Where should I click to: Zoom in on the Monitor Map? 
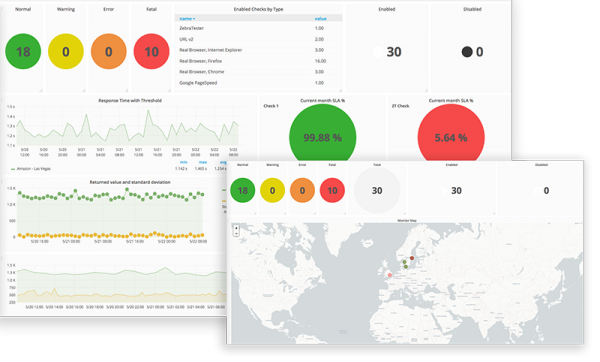pos(236,228)
